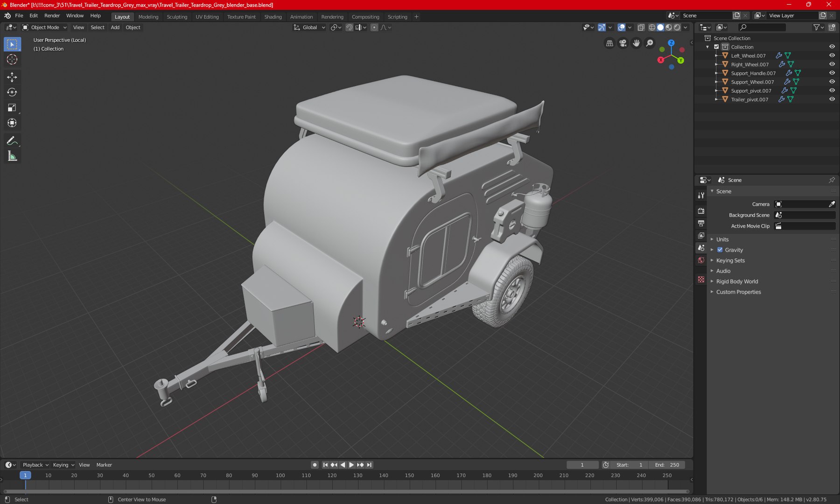Click the timeline horizontal scrollbar
The image size is (840, 504).
pyautogui.click(x=346, y=491)
